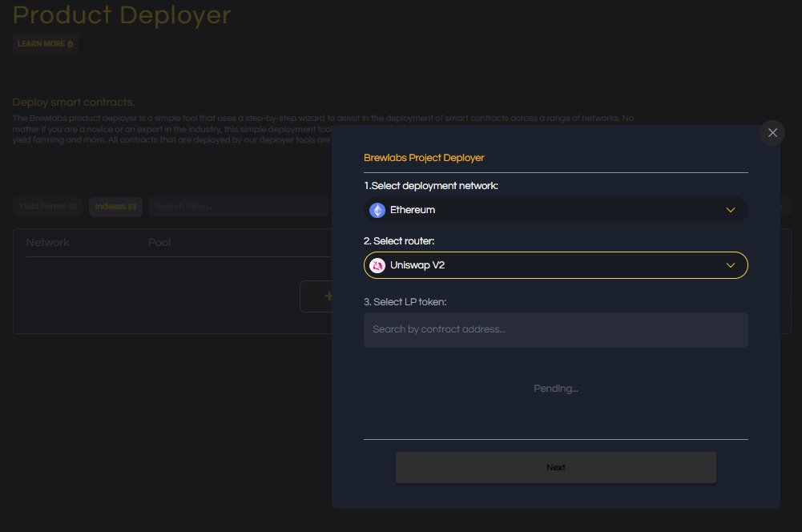The image size is (802, 532).
Task: Click the 'Deploy smart contracts.' heading
Action: [74, 103]
